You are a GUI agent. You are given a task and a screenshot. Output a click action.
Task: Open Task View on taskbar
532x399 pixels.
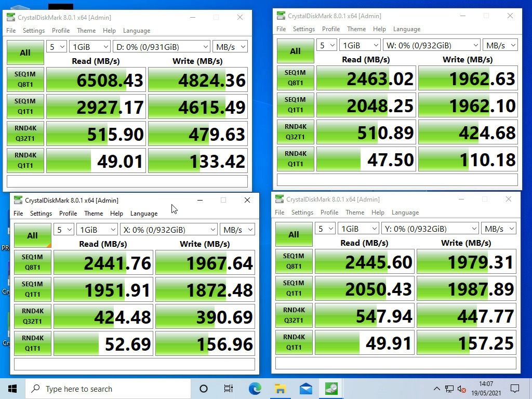click(x=229, y=389)
